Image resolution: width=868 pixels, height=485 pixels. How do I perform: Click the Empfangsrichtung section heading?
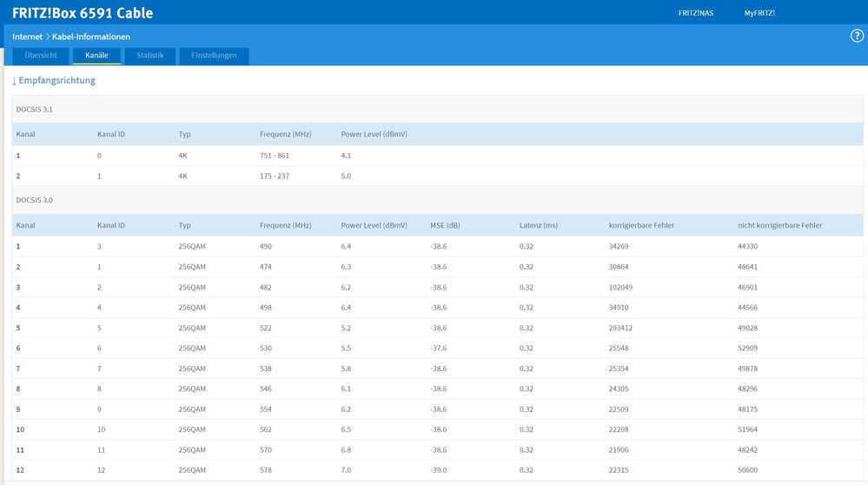(54, 81)
